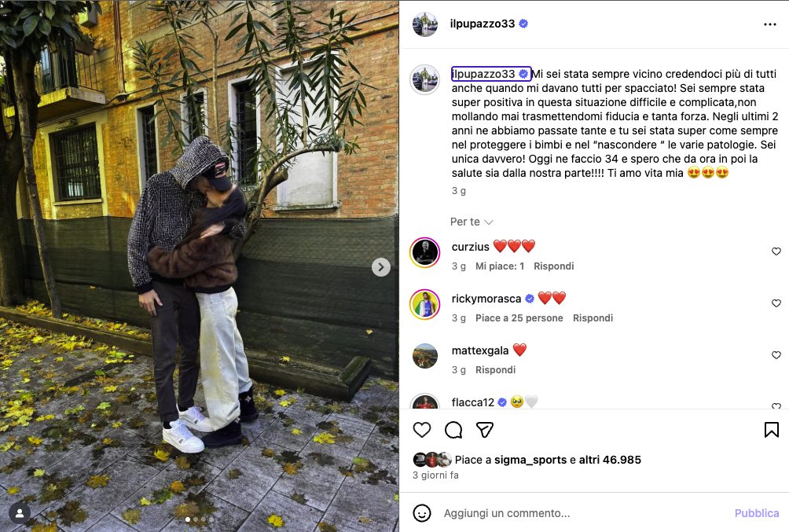Save the post with bookmark icon
Screen dimensions: 789x532
772,430
